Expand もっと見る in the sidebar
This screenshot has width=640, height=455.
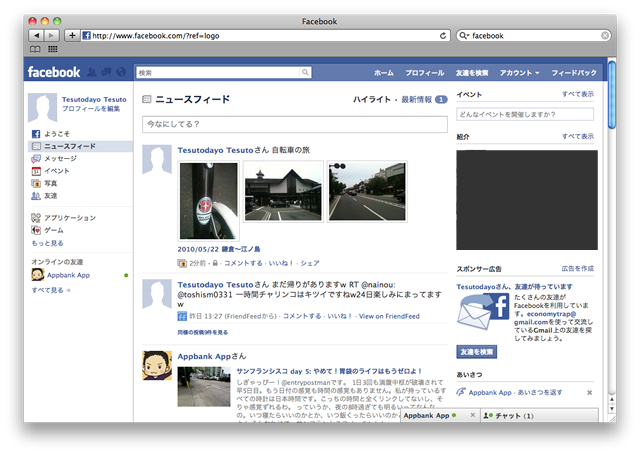tap(47, 243)
